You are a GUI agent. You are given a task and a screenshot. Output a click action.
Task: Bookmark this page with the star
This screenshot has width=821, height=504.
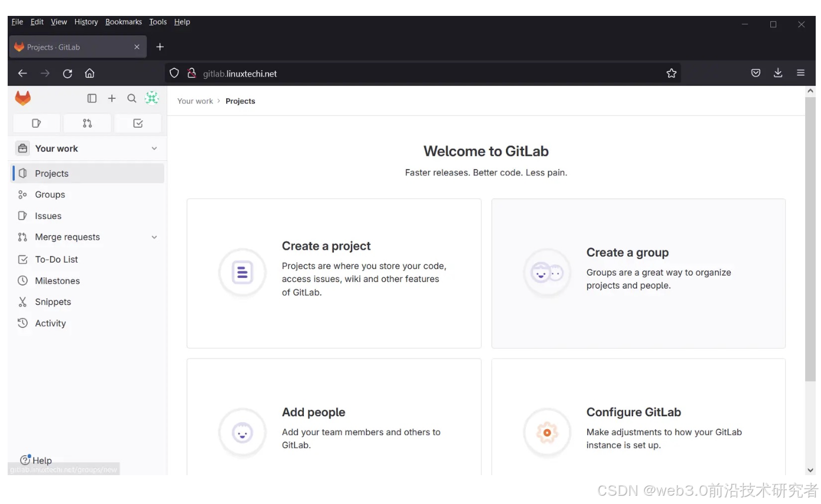[x=671, y=73]
